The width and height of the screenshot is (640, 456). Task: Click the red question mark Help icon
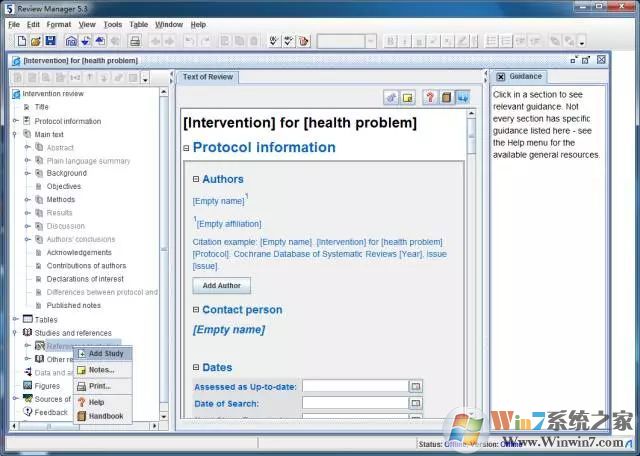pyautogui.click(x=430, y=97)
